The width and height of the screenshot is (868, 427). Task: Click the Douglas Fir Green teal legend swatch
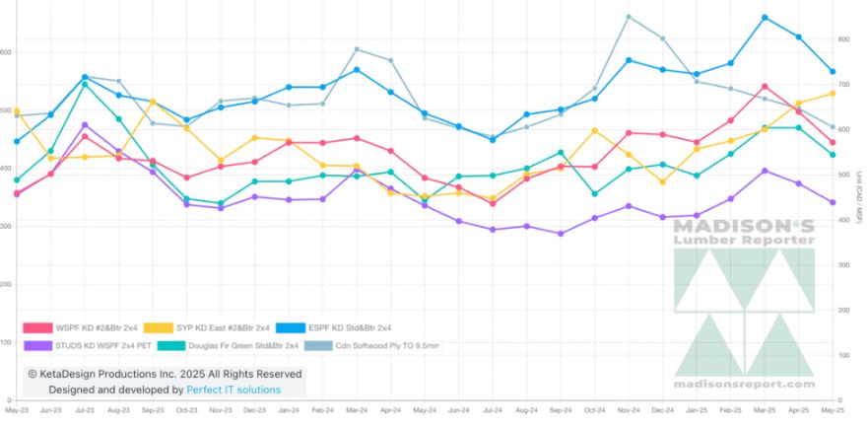pyautogui.click(x=176, y=345)
